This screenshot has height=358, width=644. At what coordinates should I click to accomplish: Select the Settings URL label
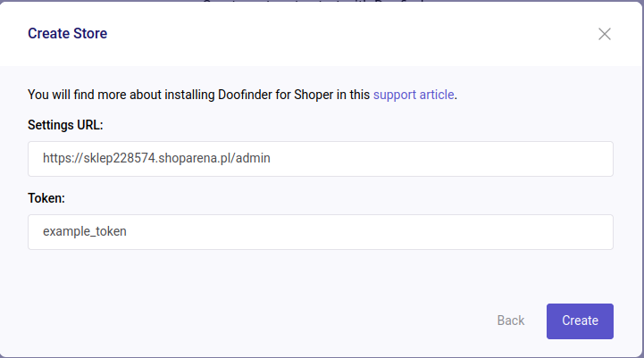[x=65, y=124]
